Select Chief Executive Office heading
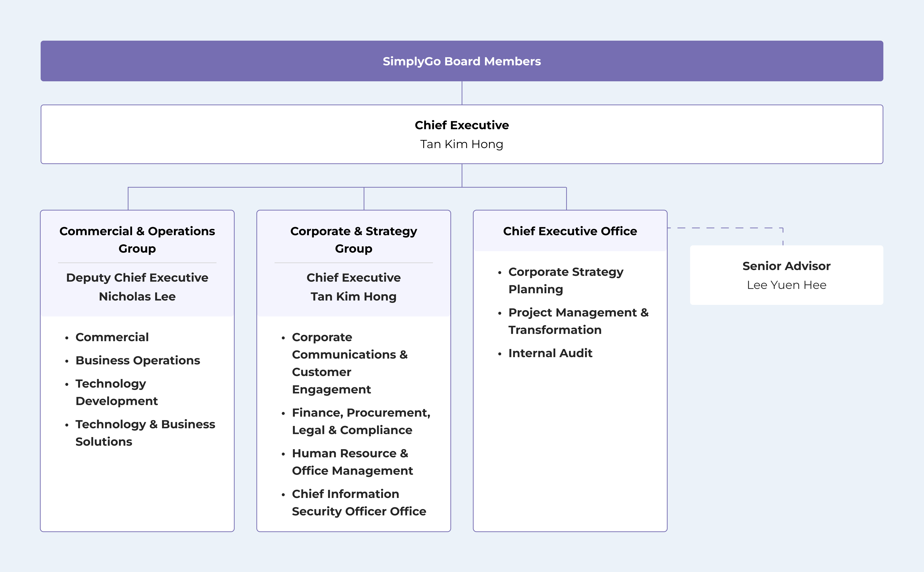924x572 pixels. point(570,231)
